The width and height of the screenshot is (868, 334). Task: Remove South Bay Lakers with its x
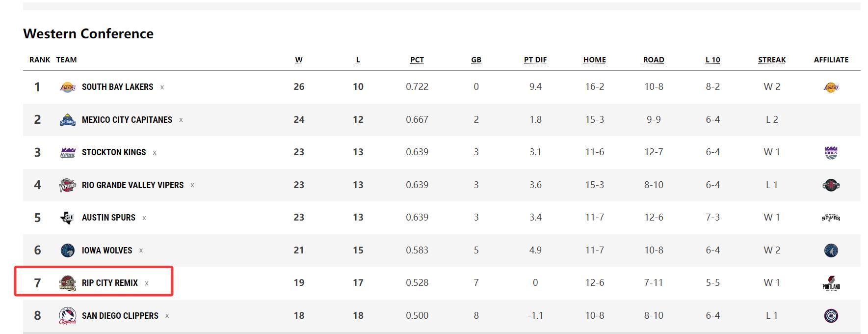[x=162, y=87]
